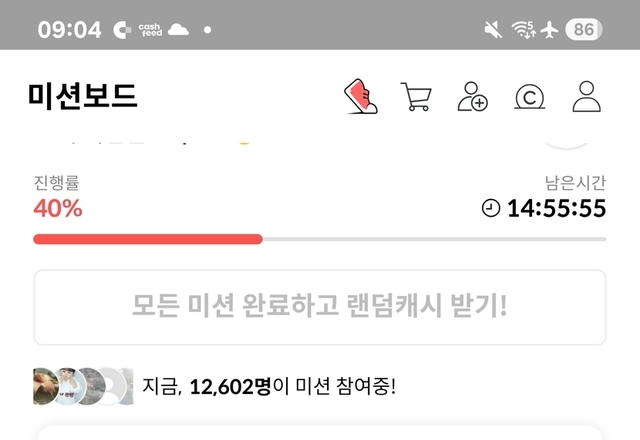Click the red 40% progress bar
The width and height of the screenshot is (640, 440).
(x=148, y=239)
